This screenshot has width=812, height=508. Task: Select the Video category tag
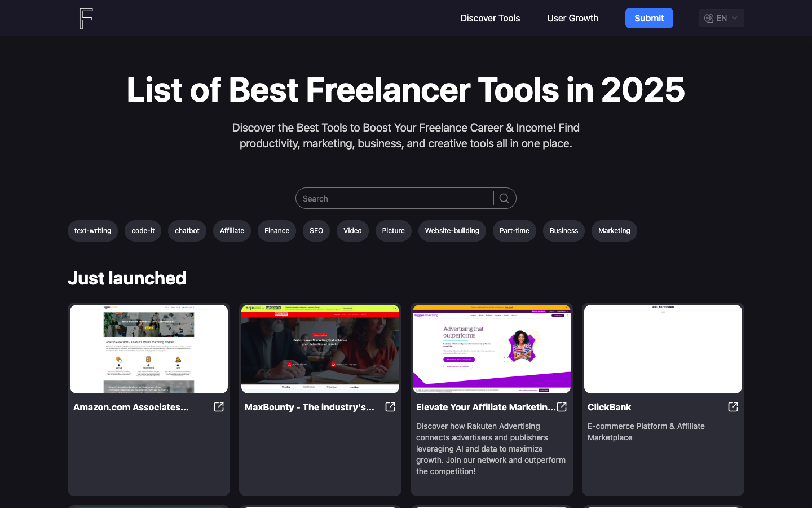[352, 231]
